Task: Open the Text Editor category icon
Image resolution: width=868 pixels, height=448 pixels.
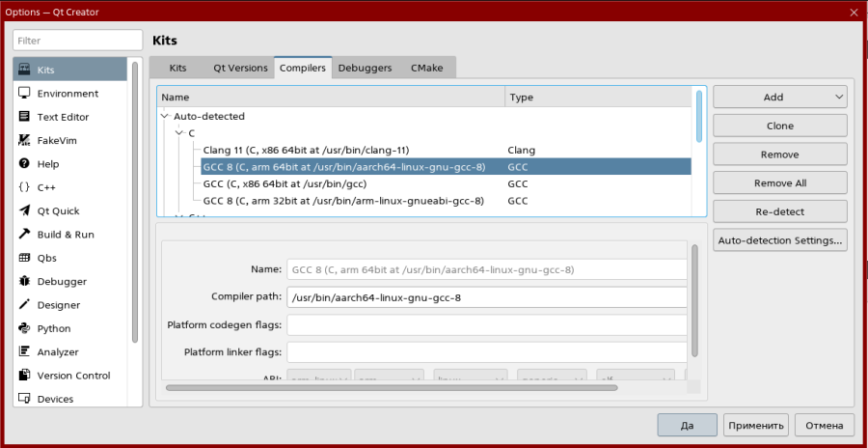Action: tap(24, 117)
